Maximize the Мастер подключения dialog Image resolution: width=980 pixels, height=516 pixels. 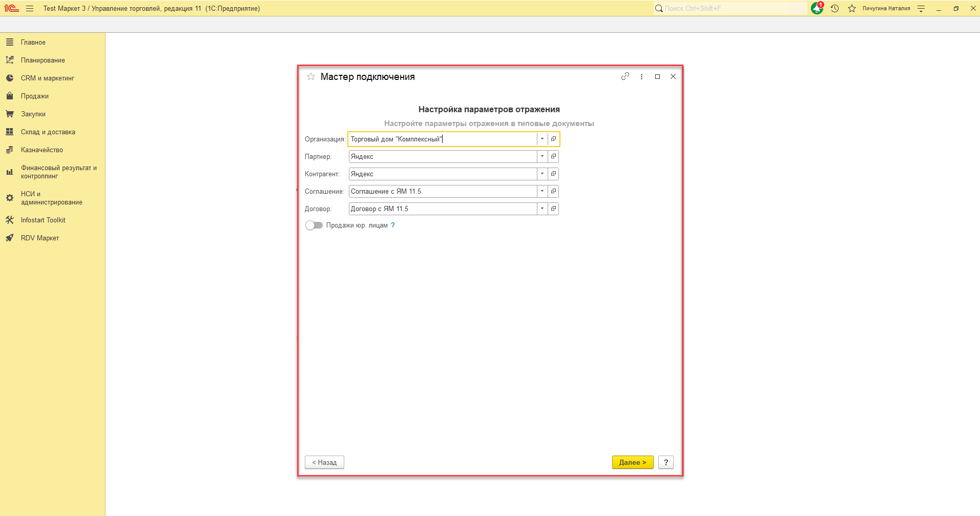[x=657, y=76]
